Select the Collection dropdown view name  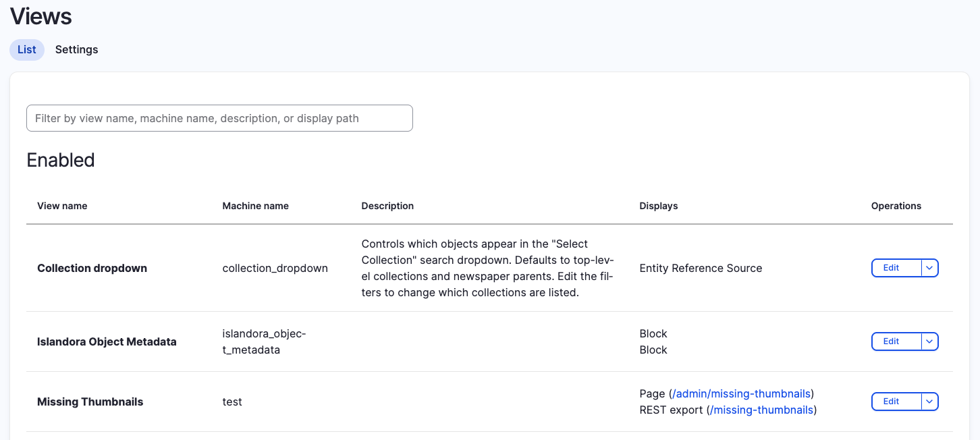pyautogui.click(x=92, y=268)
